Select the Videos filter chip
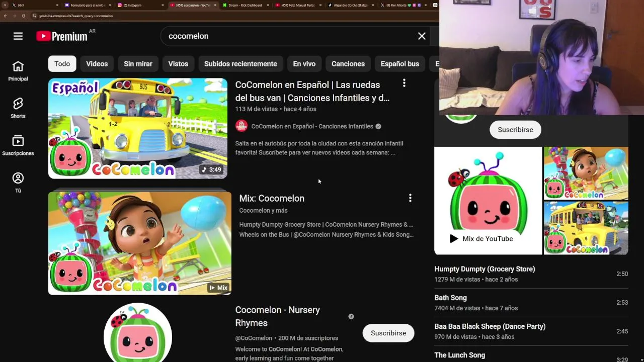The height and width of the screenshot is (362, 644). coord(97,64)
